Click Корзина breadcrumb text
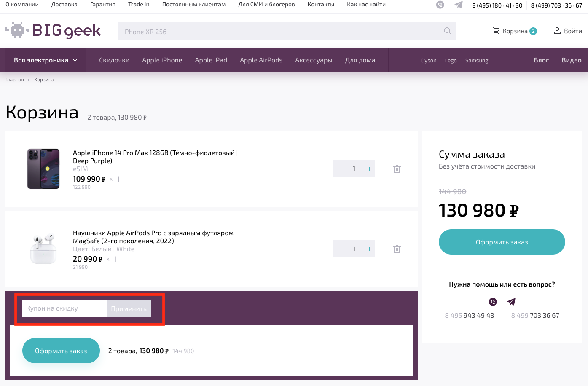The width and height of the screenshot is (588, 386). (44, 80)
